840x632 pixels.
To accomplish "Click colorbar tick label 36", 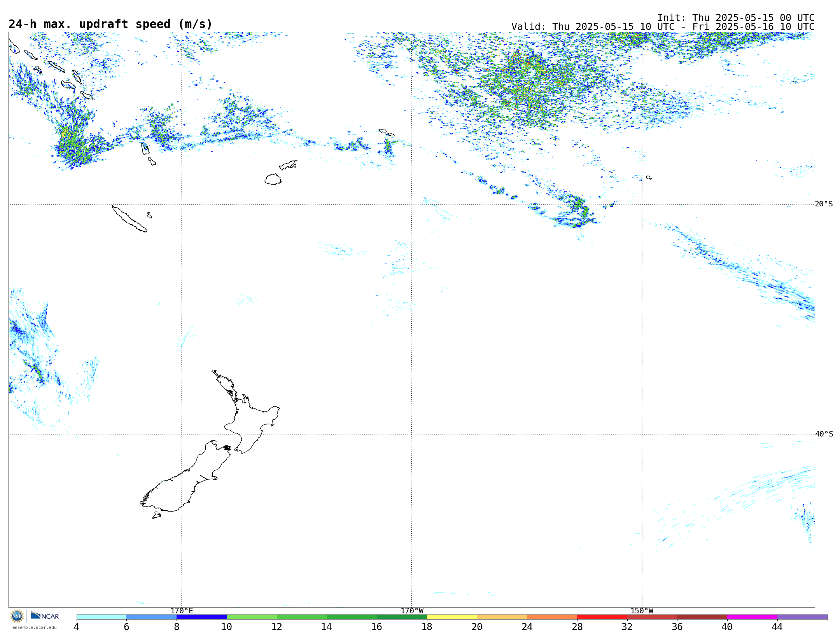I will point(677,627).
